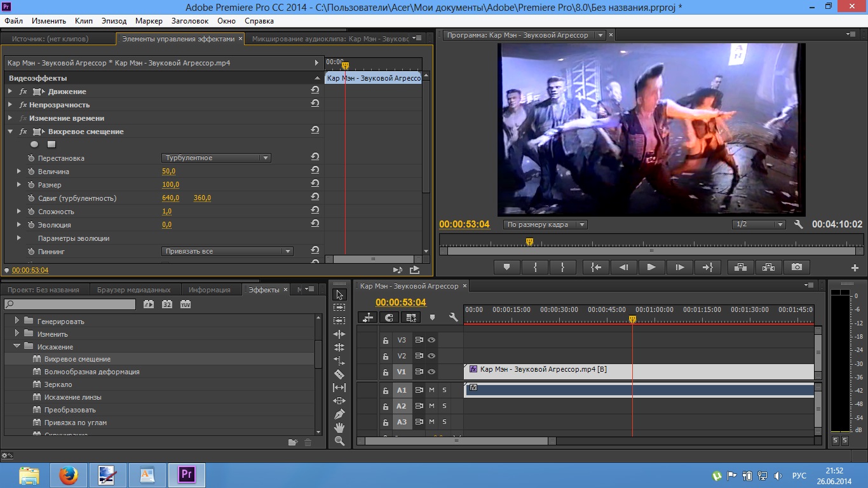Open the Маркер menu
This screenshot has height=488, width=868.
click(149, 21)
